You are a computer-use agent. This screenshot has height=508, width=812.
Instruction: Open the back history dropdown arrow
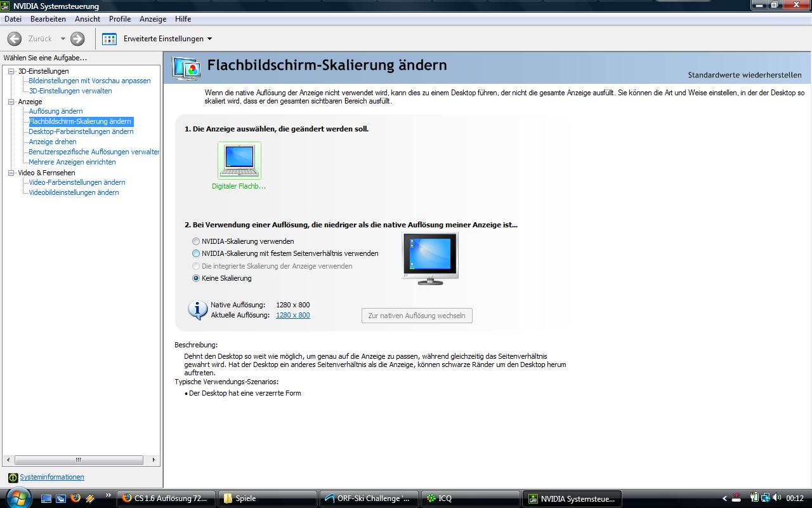click(63, 39)
